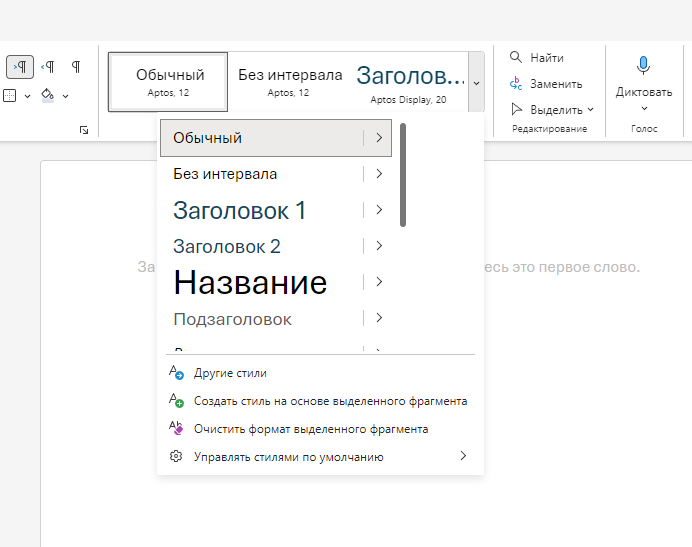692x547 pixels.
Task: Click the Другие стили icon
Action: pos(176,373)
